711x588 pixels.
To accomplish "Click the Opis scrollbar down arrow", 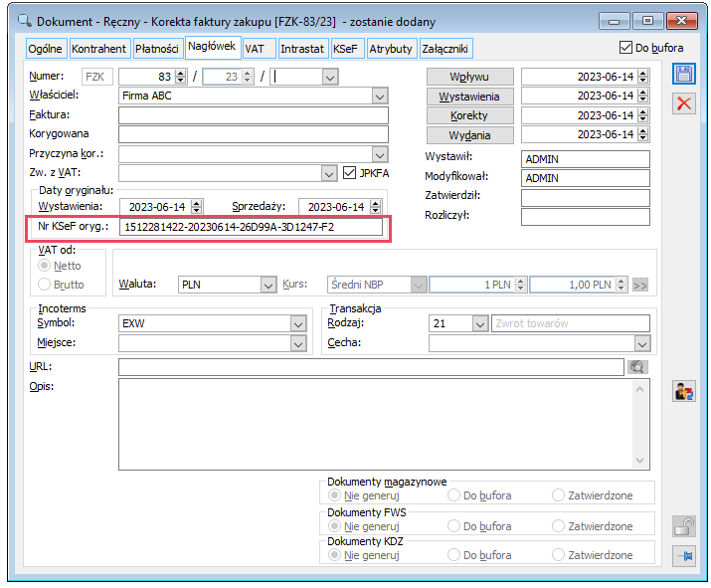I will 639,461.
